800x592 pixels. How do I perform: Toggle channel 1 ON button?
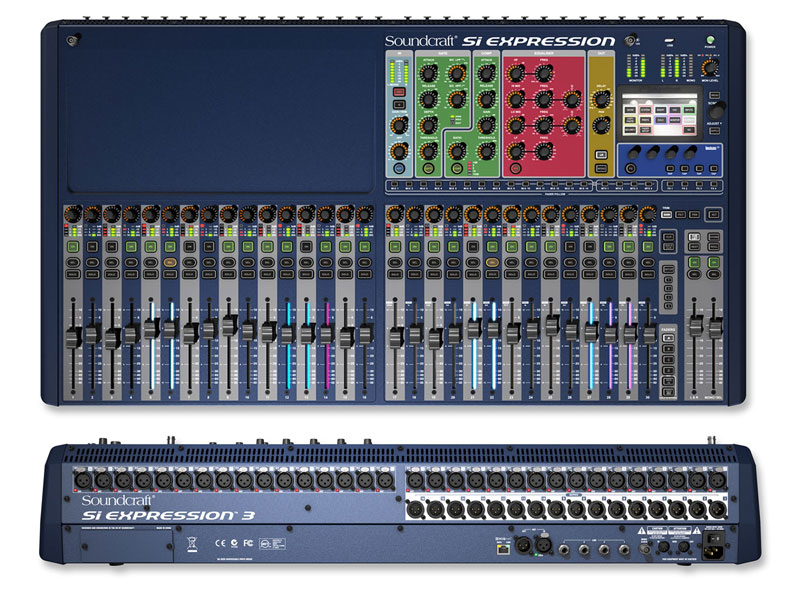[x=73, y=247]
